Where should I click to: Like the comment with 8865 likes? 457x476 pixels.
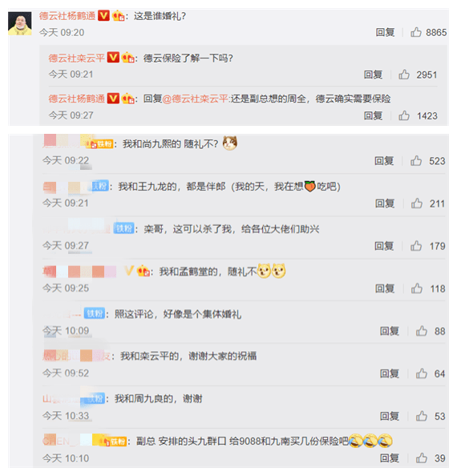click(415, 32)
